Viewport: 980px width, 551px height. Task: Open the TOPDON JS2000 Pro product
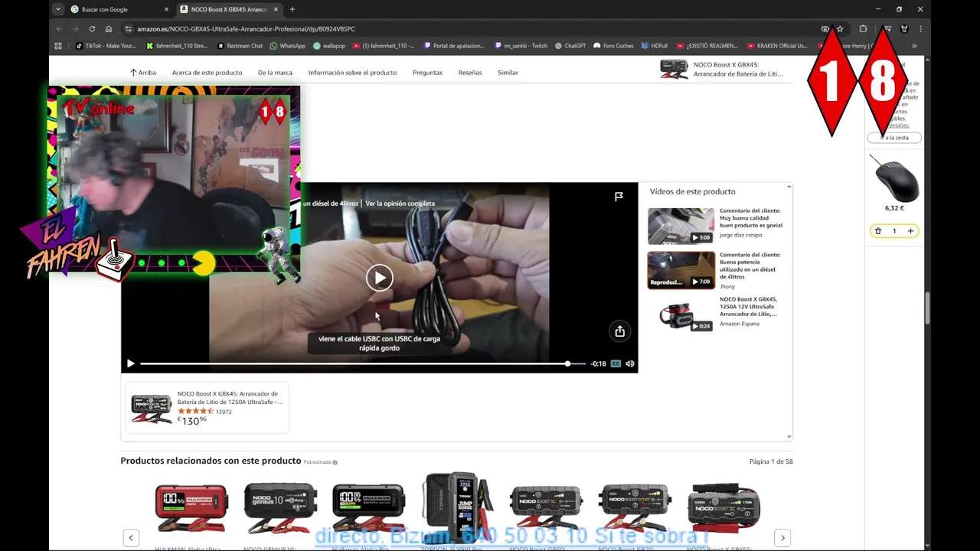tap(458, 507)
